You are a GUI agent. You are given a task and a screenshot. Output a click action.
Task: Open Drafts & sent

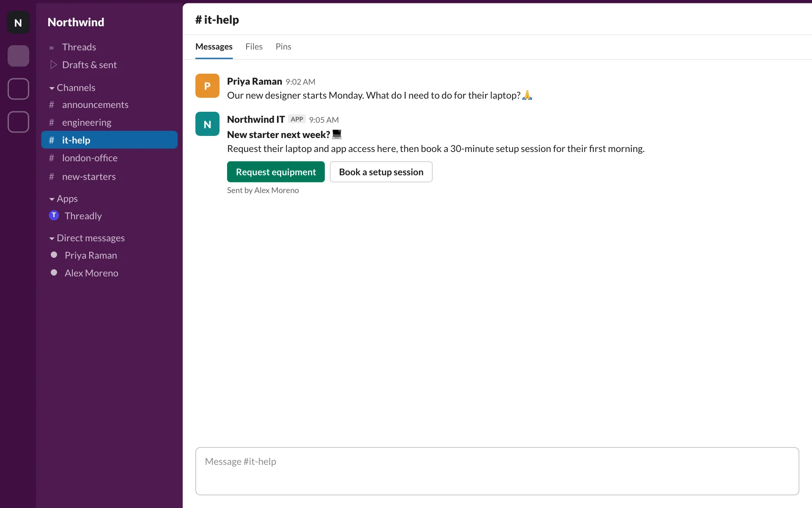[89, 65]
